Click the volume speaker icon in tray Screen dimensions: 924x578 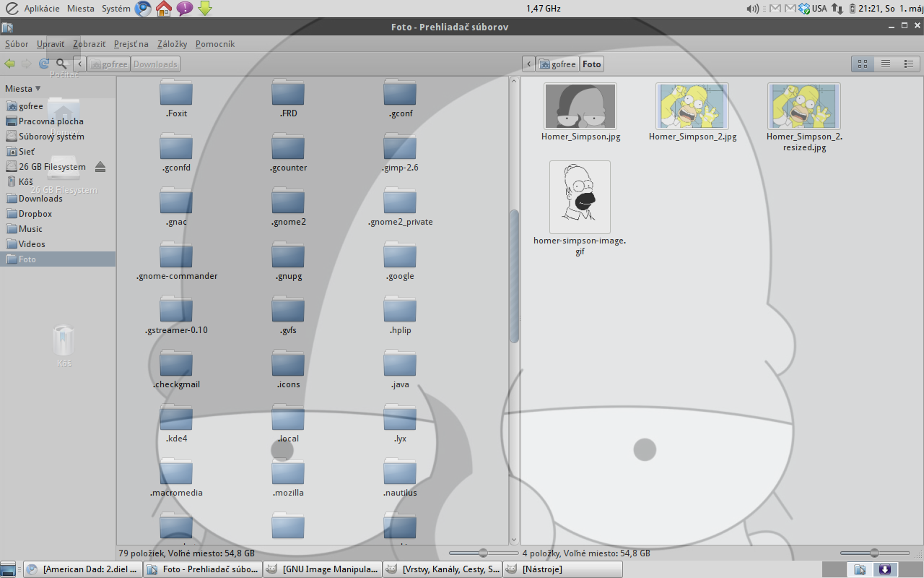pyautogui.click(x=753, y=9)
